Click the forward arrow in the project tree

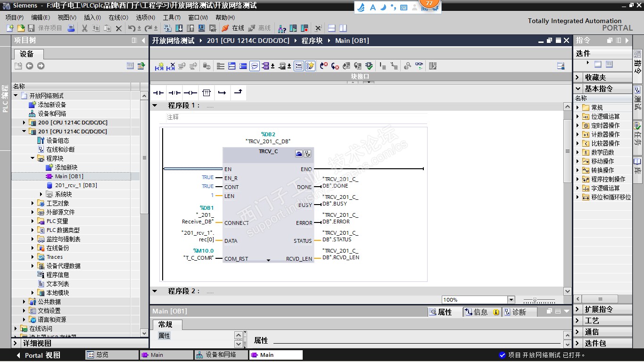tap(41, 66)
